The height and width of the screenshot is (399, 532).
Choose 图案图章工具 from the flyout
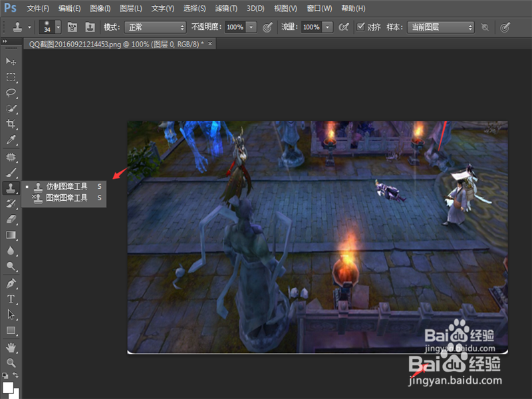coord(64,198)
